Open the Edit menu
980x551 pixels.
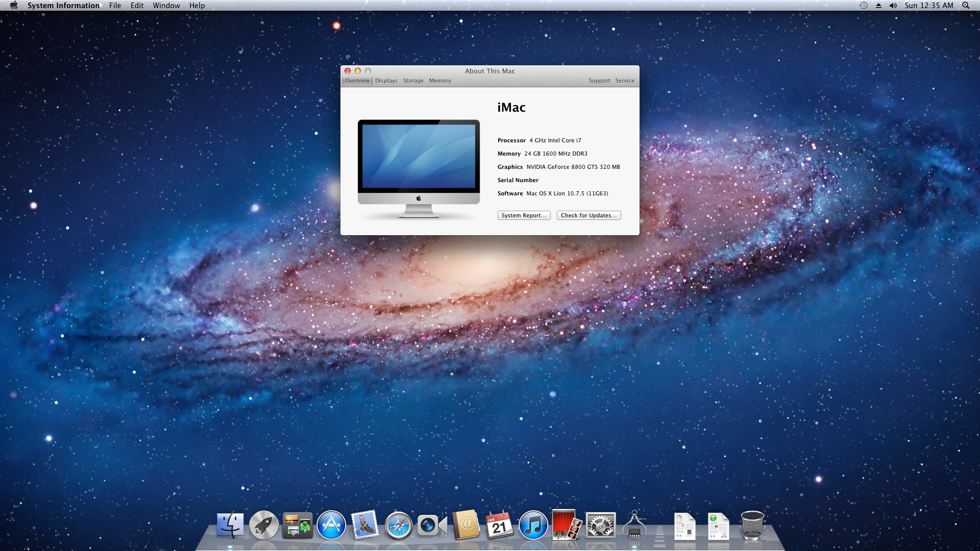point(137,5)
